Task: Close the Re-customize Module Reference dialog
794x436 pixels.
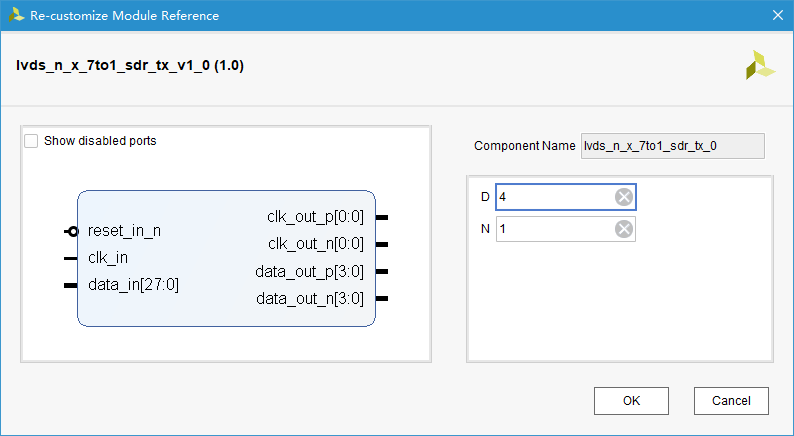Action: coord(777,15)
